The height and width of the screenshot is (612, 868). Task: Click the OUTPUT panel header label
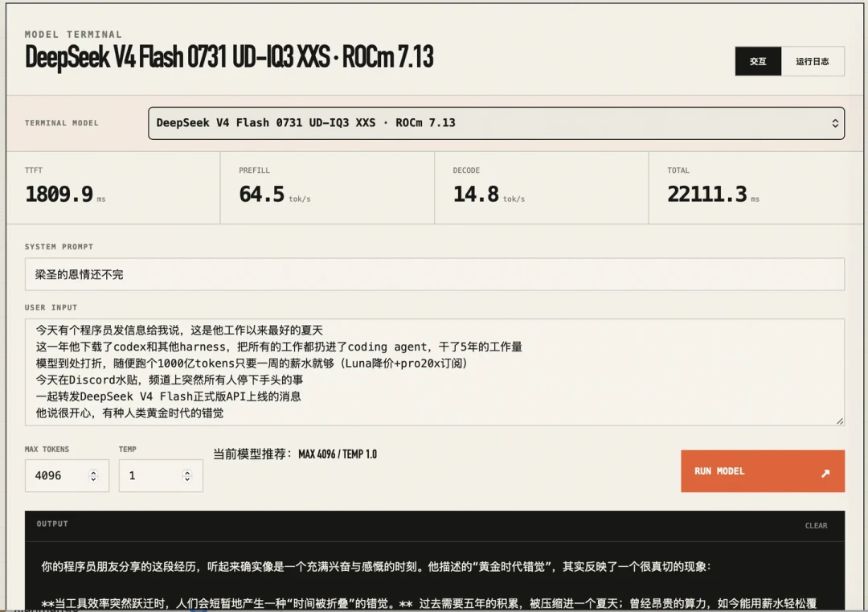coord(52,524)
